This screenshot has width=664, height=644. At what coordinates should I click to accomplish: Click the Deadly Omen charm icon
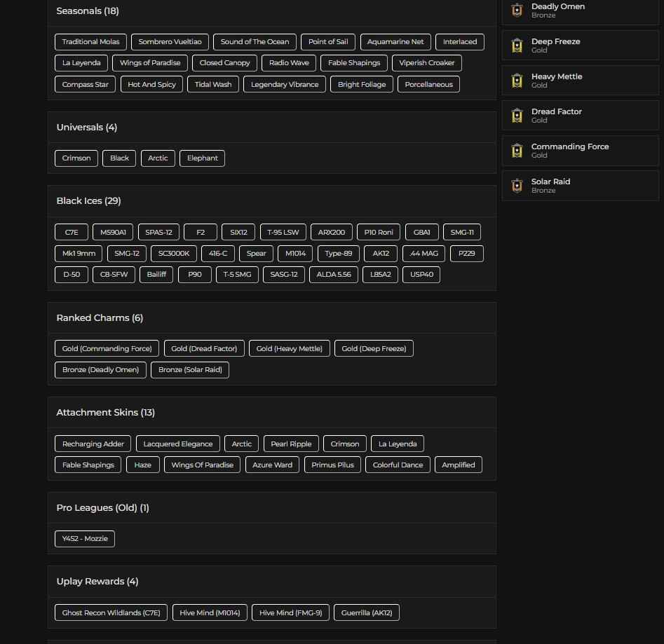click(x=517, y=10)
